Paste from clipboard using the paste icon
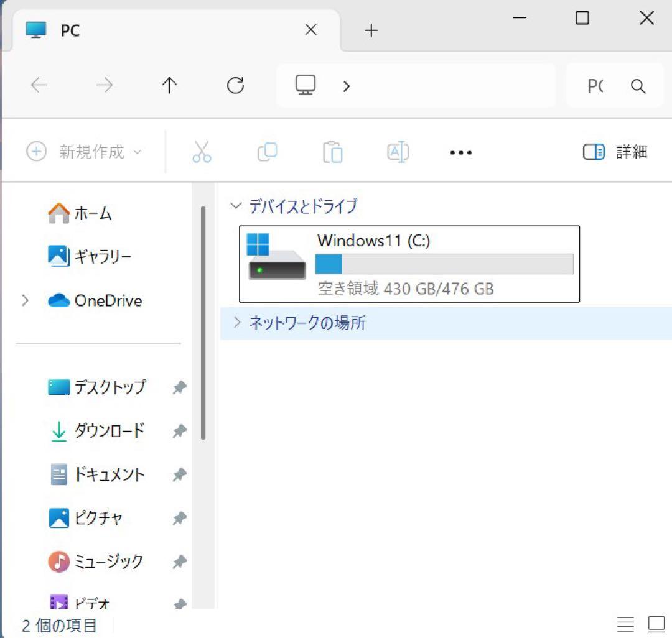672x638 pixels. [333, 152]
